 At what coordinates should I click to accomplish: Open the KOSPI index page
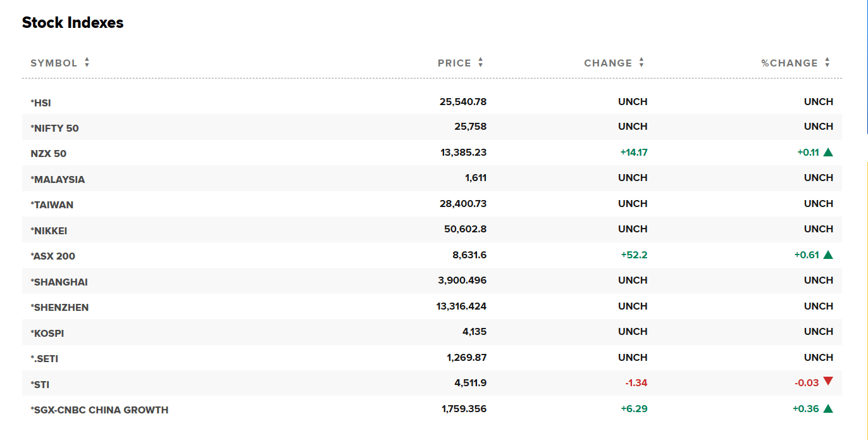47,334
